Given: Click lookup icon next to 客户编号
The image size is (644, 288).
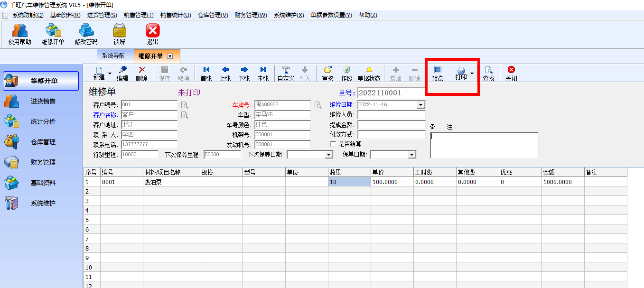Looking at the screenshot, I should click(x=185, y=105).
